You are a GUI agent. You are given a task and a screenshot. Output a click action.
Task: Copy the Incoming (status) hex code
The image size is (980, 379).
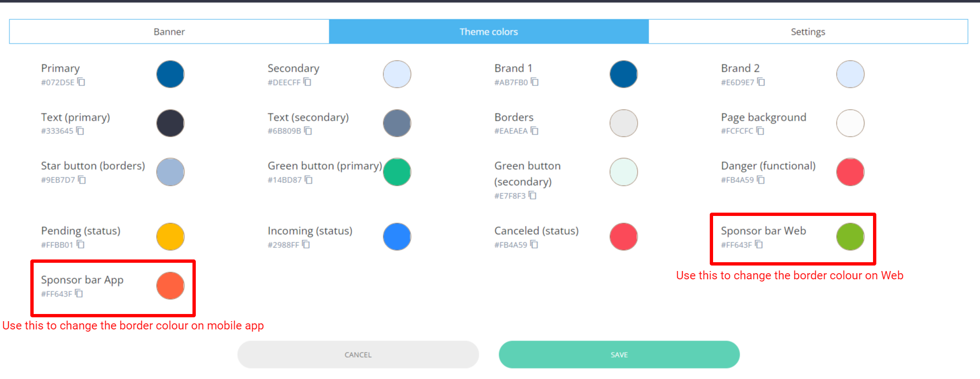(x=306, y=244)
